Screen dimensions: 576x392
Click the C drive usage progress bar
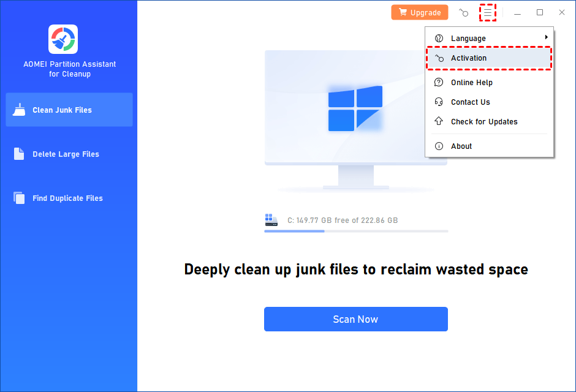[356, 232]
